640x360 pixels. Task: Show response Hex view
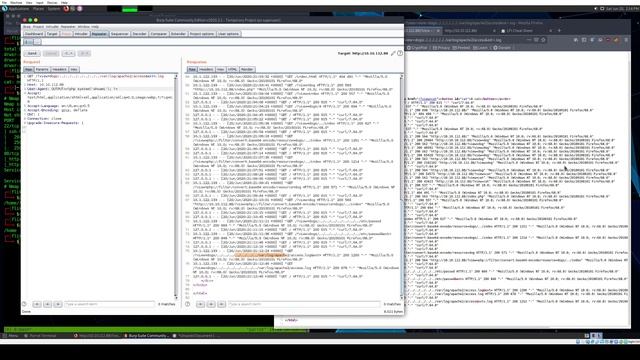[x=220, y=70]
